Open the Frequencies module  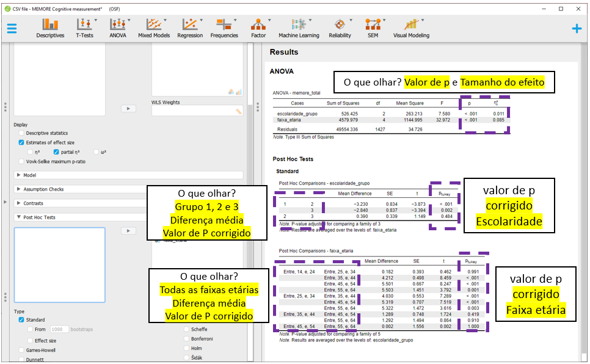coord(224,28)
